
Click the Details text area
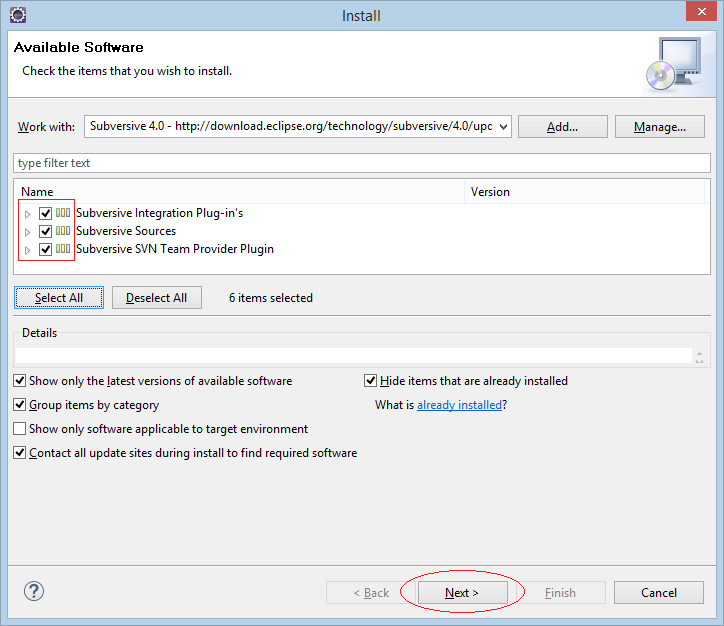[354, 355]
